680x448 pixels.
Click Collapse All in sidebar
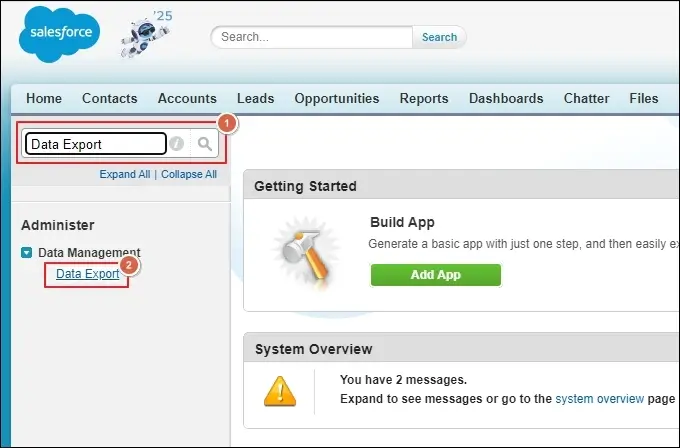tap(189, 174)
